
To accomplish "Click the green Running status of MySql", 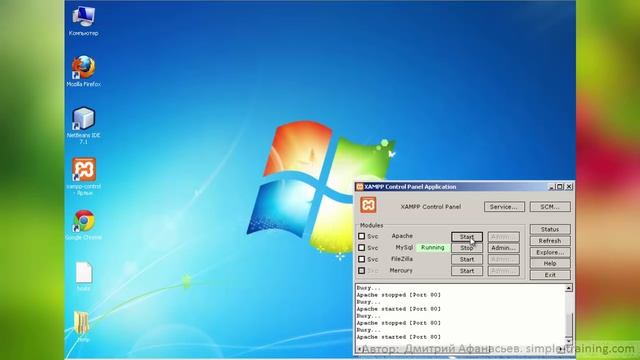I will [432, 247].
